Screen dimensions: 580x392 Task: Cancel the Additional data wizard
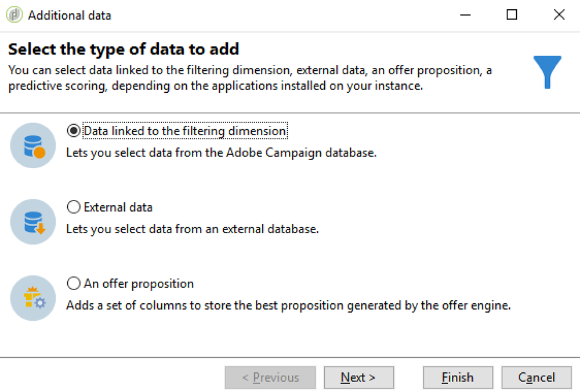536,378
